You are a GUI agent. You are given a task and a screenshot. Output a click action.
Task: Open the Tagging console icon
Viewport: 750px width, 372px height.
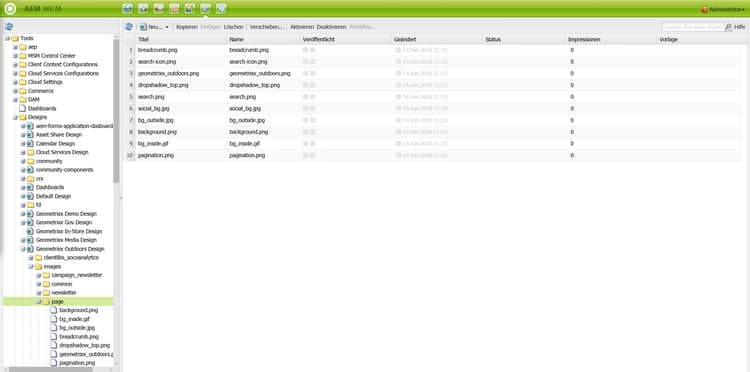[221, 8]
